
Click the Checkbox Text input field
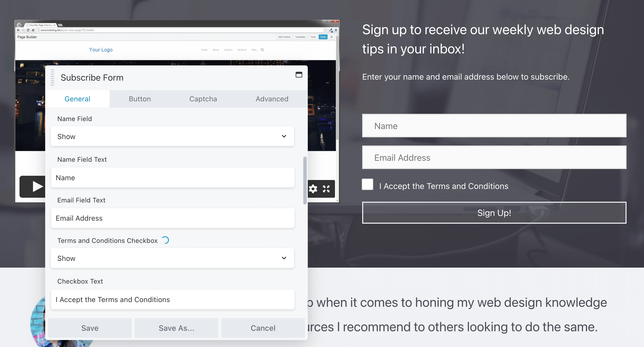(172, 299)
